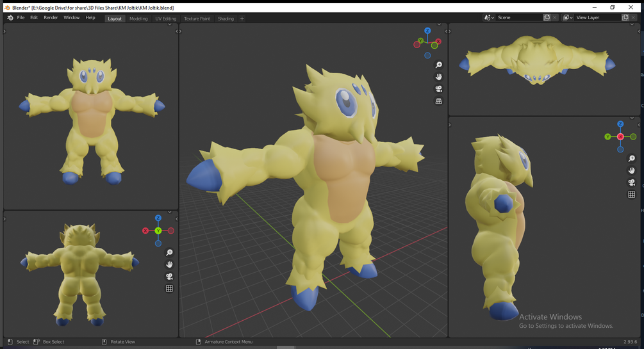Expand header chevron of back-view viewport

point(170,212)
